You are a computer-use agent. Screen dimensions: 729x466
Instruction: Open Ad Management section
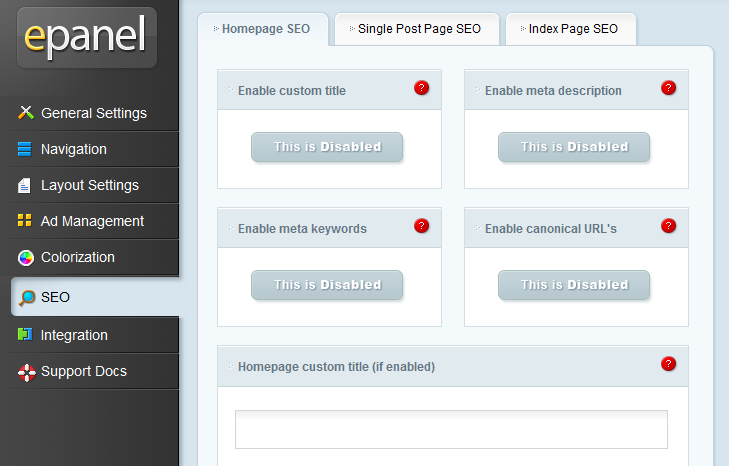[x=89, y=221]
